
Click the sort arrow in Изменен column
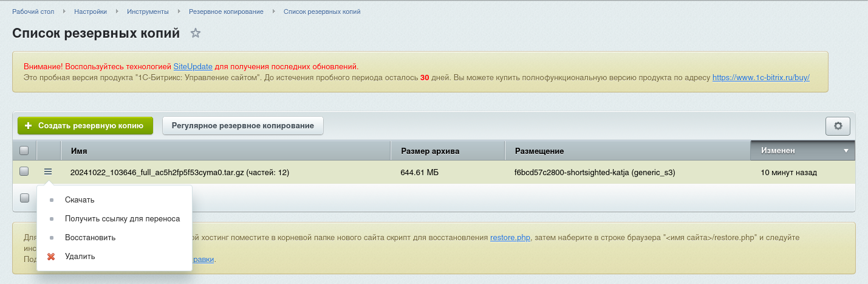(846, 151)
